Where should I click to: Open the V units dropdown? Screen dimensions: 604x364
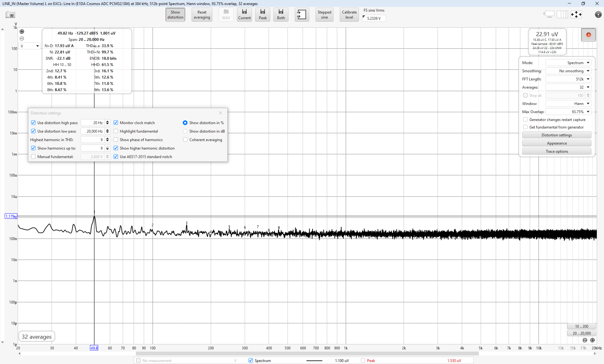[x=30, y=46]
